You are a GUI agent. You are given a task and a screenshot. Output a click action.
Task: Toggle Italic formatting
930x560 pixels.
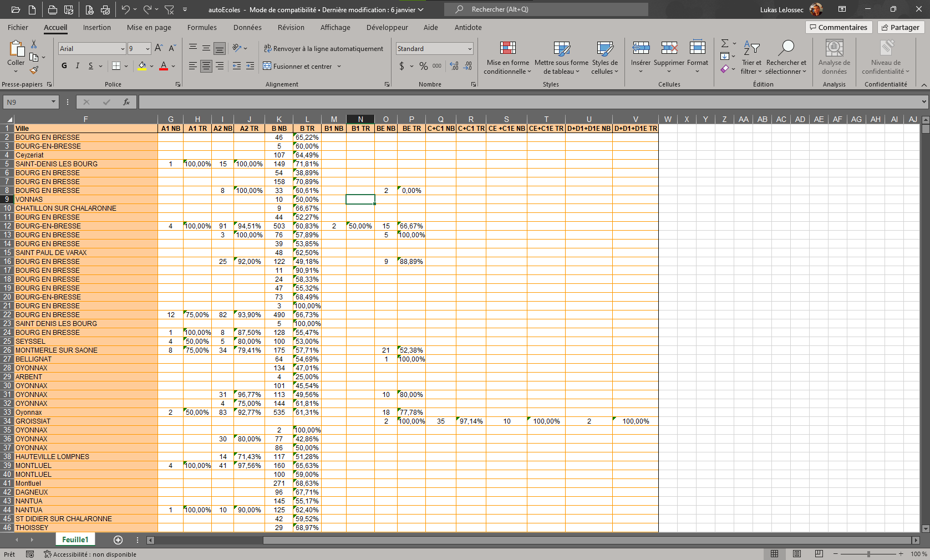point(77,66)
